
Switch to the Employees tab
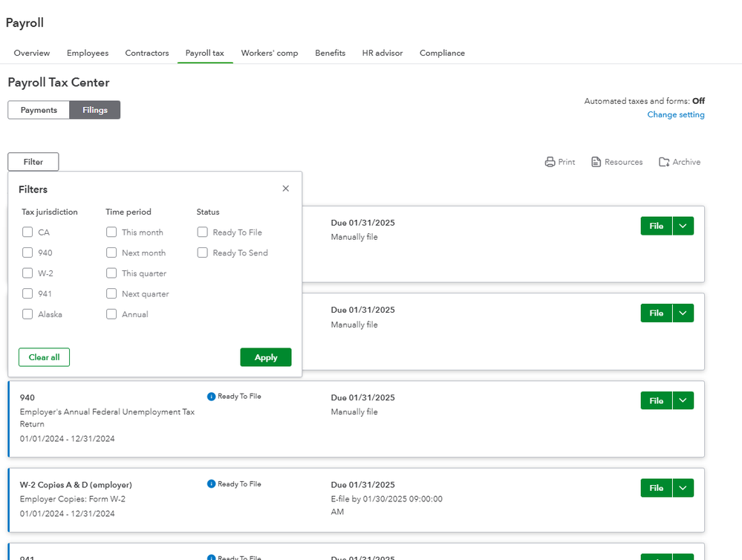click(x=88, y=53)
